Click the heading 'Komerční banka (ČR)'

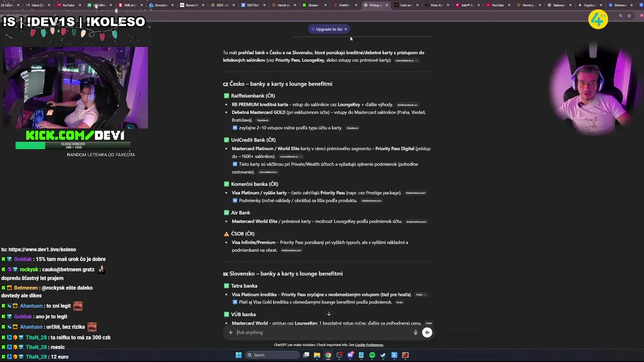point(254,184)
